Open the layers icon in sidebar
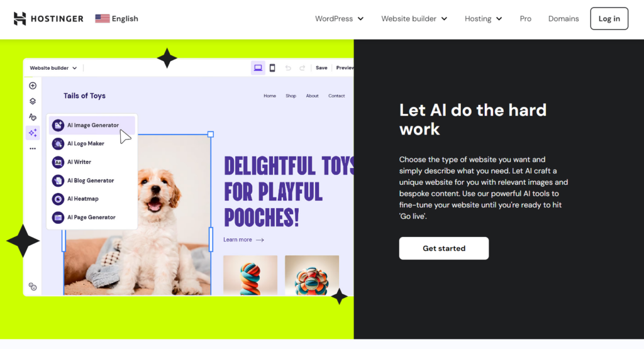 [33, 101]
